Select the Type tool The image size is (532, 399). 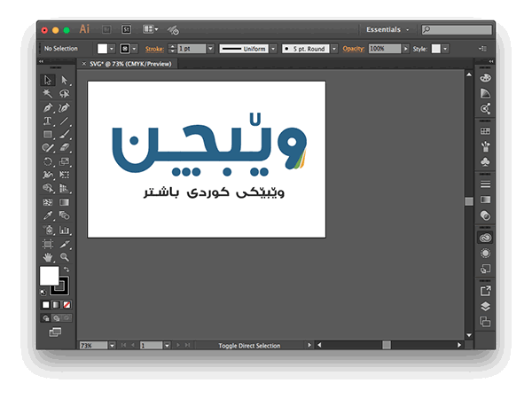click(48, 121)
